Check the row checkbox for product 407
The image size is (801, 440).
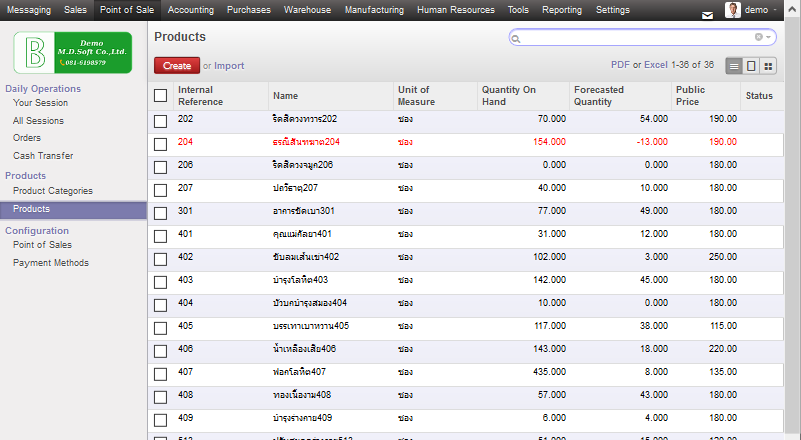[160, 374]
